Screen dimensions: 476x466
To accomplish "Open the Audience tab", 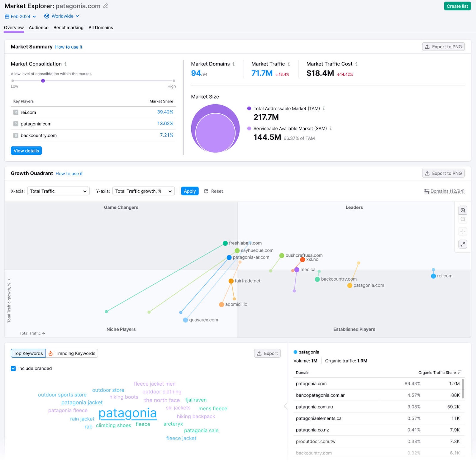I will pos(38,27).
